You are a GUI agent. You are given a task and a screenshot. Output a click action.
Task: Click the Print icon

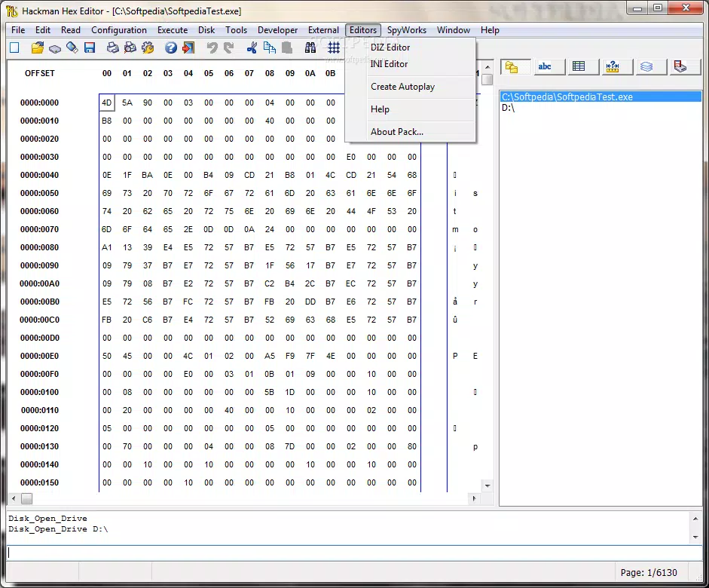(112, 47)
